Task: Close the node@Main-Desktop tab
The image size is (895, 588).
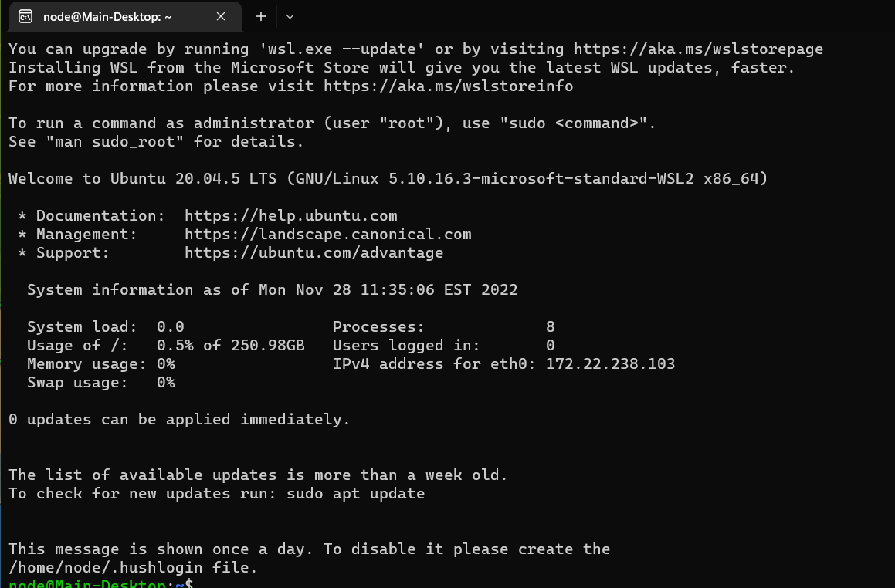Action: coord(221,16)
